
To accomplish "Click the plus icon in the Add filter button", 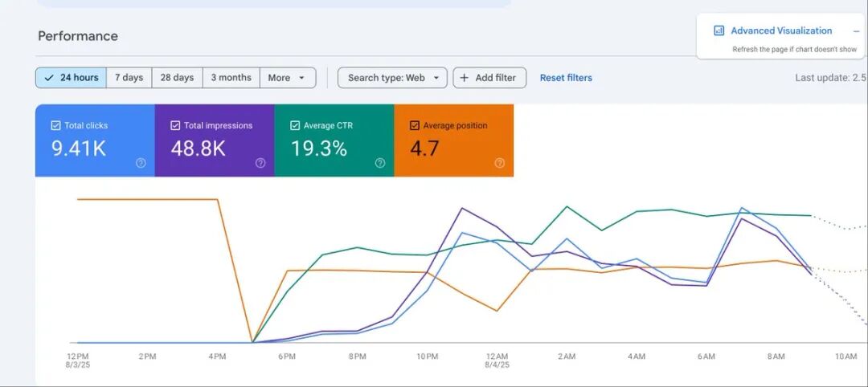I will pyautogui.click(x=465, y=78).
